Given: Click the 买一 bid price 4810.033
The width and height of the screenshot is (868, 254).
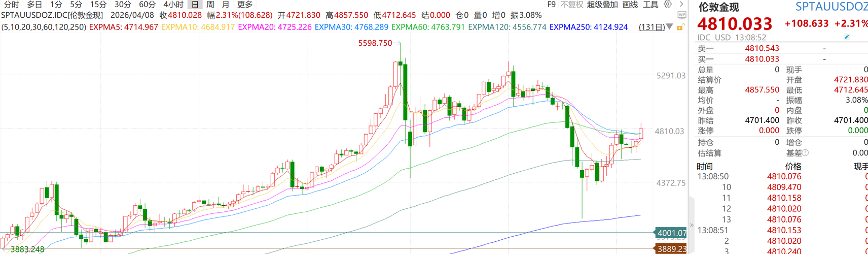Looking at the screenshot, I should (762, 59).
